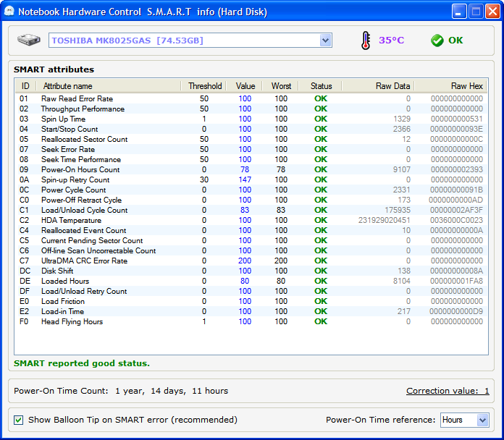Open the Power-On Time reference Hours dropdown
Image resolution: width=504 pixels, height=440 pixels.
482,420
